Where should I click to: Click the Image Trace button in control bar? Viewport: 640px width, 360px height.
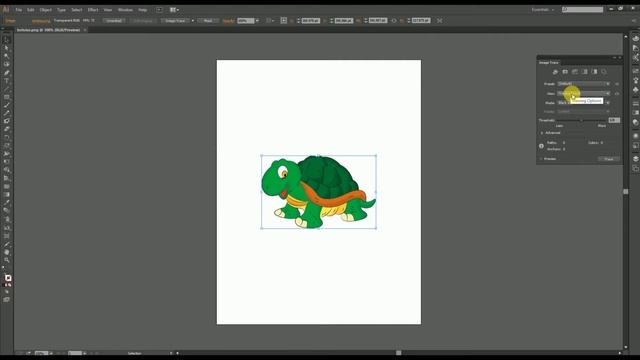click(175, 20)
